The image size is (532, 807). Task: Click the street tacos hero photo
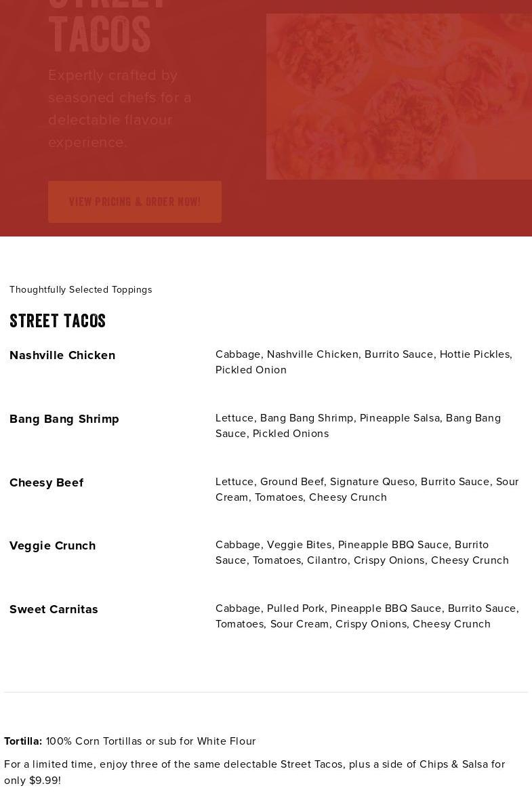coord(398,96)
